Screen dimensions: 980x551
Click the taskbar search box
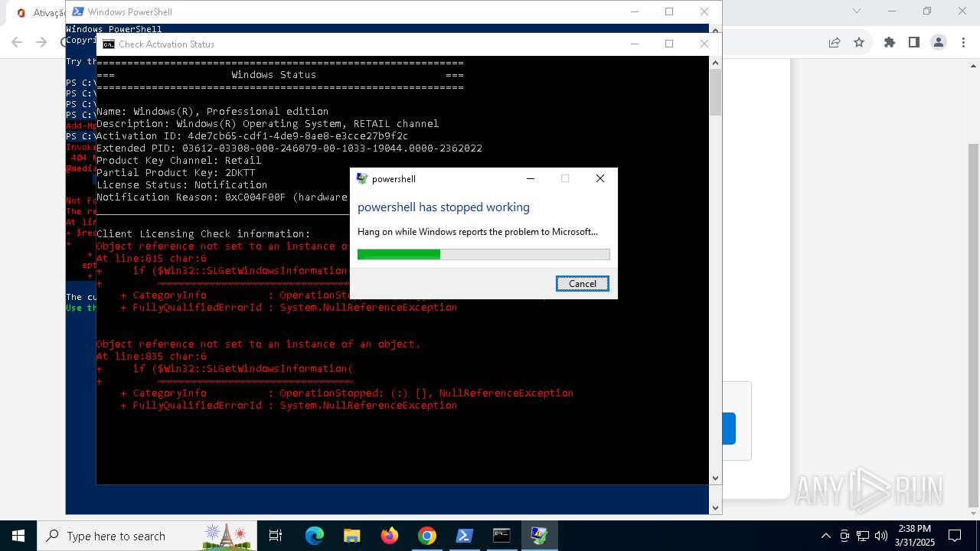click(x=148, y=536)
